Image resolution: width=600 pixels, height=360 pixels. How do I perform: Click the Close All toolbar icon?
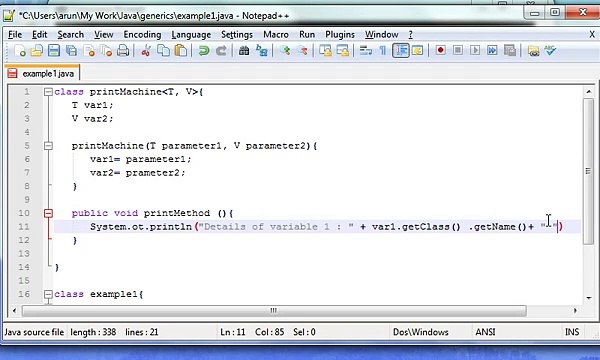(x=106, y=50)
